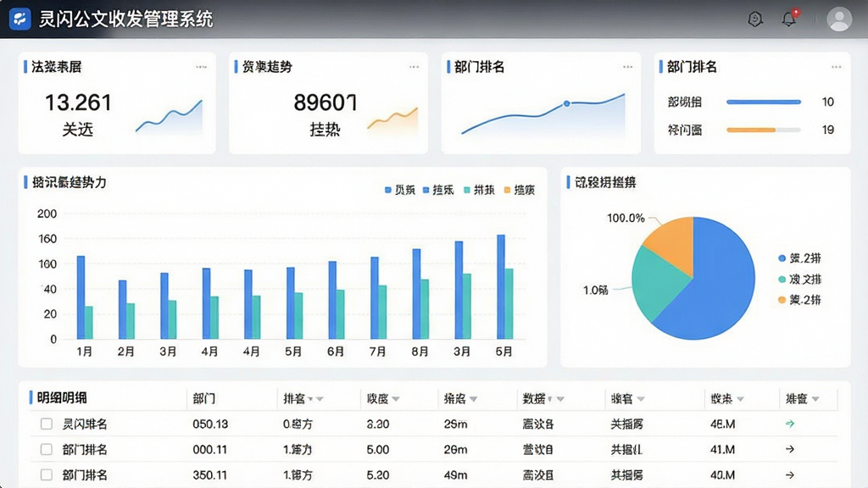Toggle the teal legend item in bar chart
The width and height of the screenshot is (868, 488).
pos(479,191)
